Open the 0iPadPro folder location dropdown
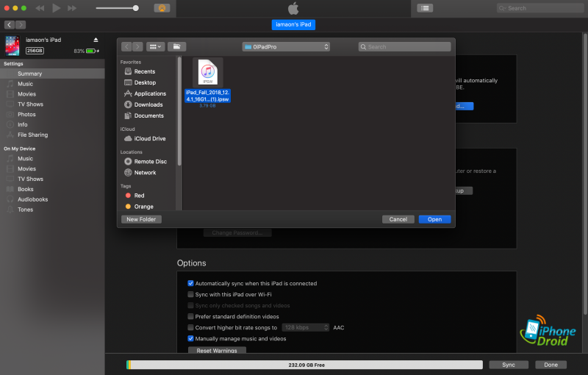Image resolution: width=588 pixels, height=375 pixels. (287, 46)
